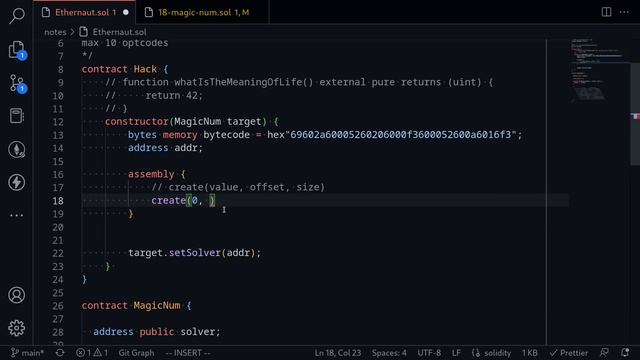The height and width of the screenshot is (360, 640).
Task: Click the 'return 42;' commented line
Action: 154,96
